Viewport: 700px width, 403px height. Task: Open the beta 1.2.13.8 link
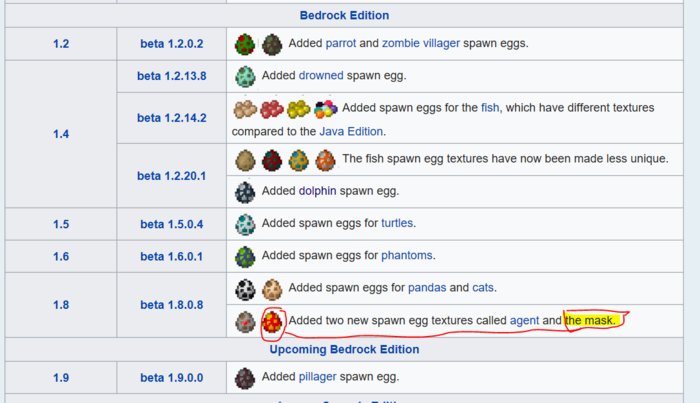coord(172,76)
